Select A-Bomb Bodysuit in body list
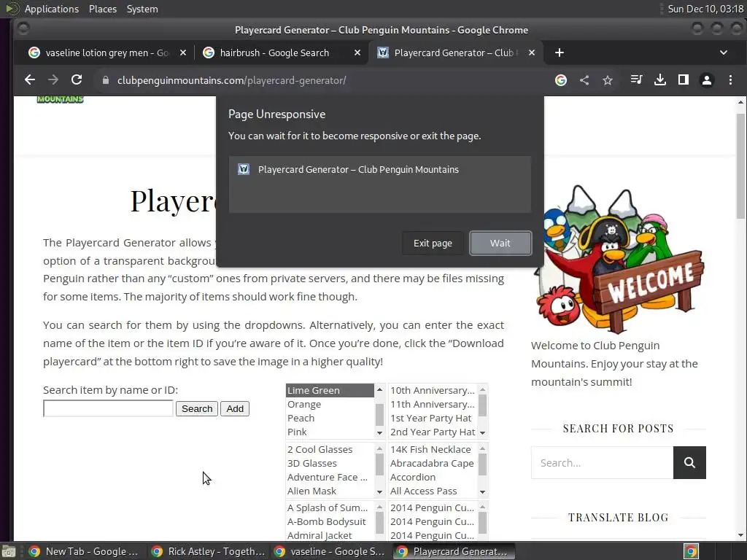The height and width of the screenshot is (560, 747). 330,521
